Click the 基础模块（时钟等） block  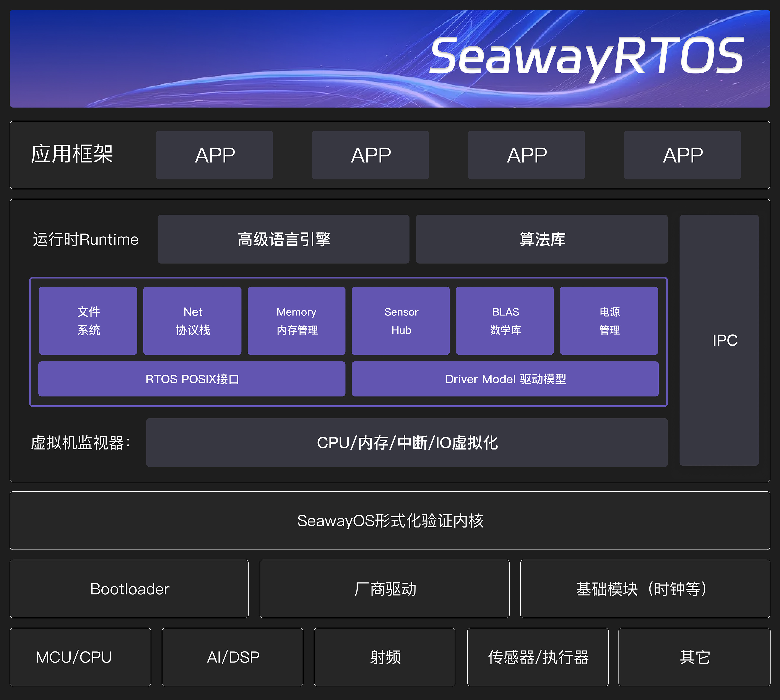click(645, 589)
